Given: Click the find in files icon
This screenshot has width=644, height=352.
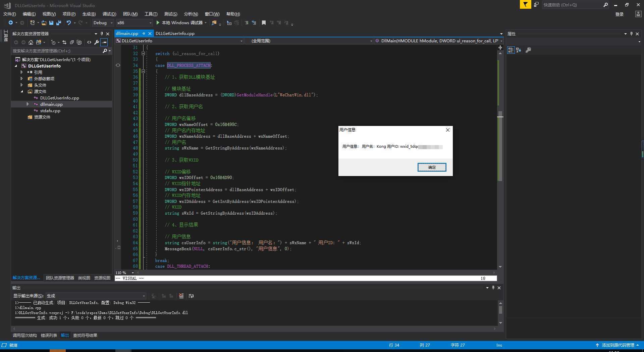Looking at the screenshot, I should coord(214,23).
